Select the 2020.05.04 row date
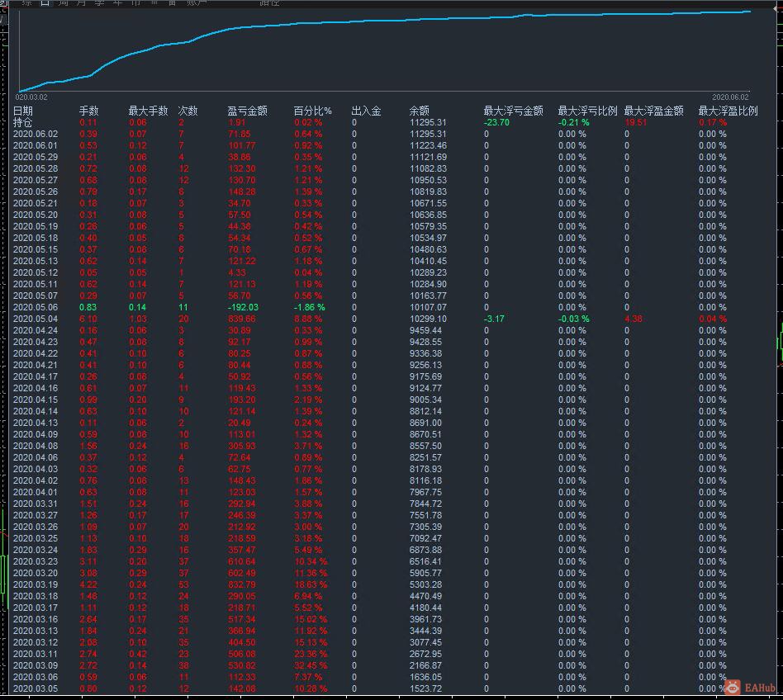The width and height of the screenshot is (783, 700). 36,319
